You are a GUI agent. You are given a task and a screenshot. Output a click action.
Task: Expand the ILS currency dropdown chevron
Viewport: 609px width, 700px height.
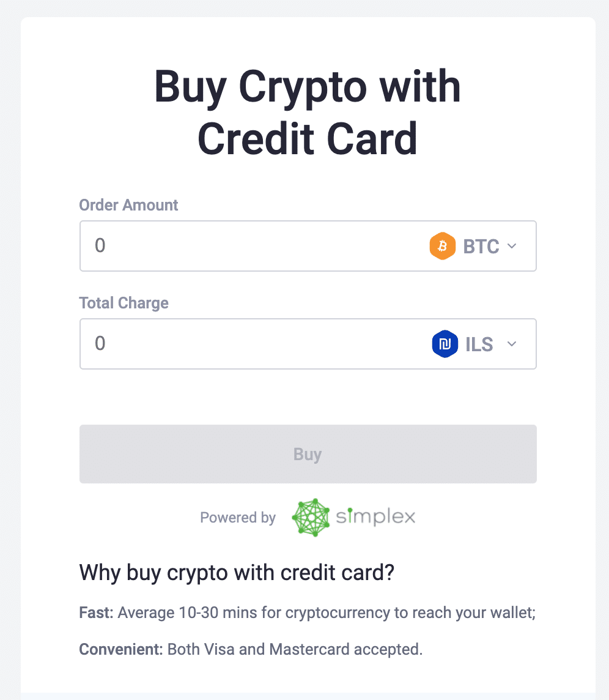click(512, 344)
